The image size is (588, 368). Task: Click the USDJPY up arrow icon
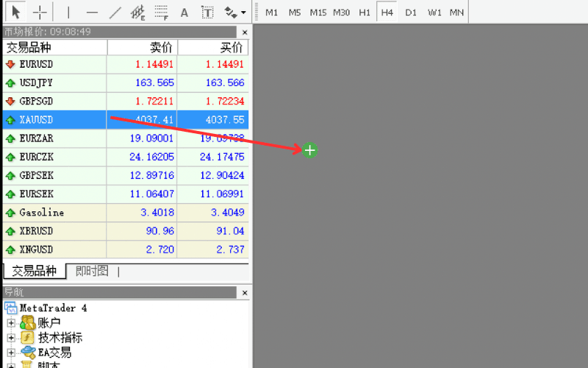click(10, 83)
